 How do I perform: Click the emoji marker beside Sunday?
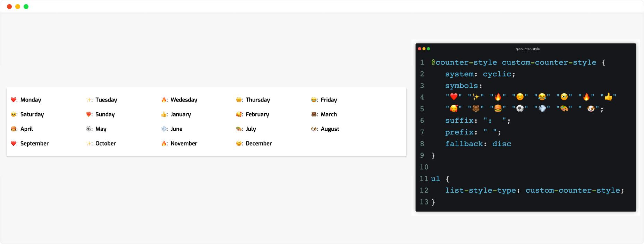88,114
